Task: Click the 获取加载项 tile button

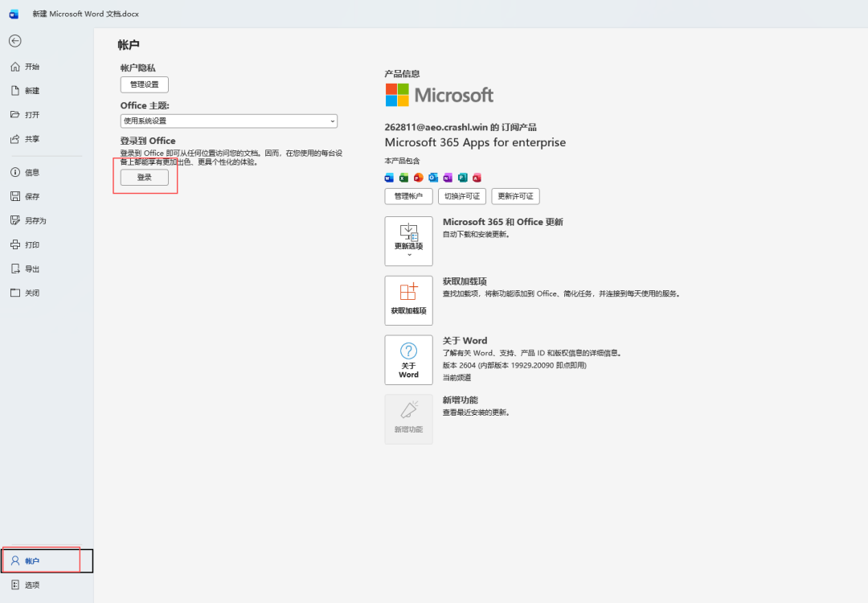Action: (408, 300)
